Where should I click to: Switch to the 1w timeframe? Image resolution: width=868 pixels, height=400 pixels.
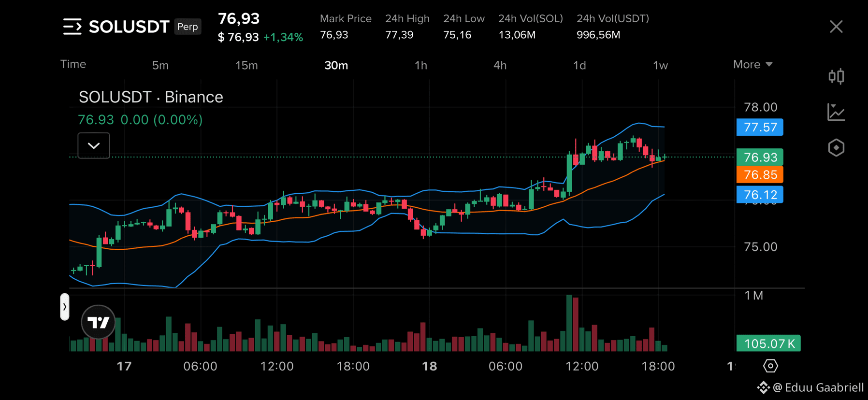point(660,65)
